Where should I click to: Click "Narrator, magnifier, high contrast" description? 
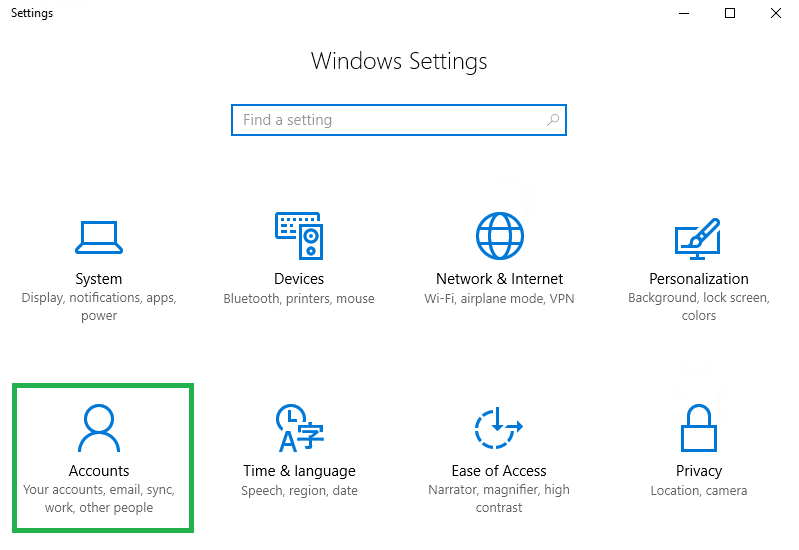click(499, 499)
